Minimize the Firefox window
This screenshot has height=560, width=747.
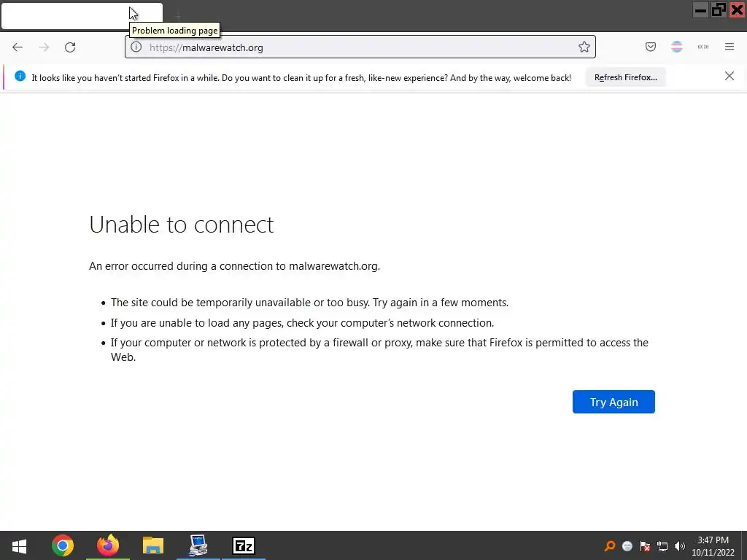click(700, 10)
